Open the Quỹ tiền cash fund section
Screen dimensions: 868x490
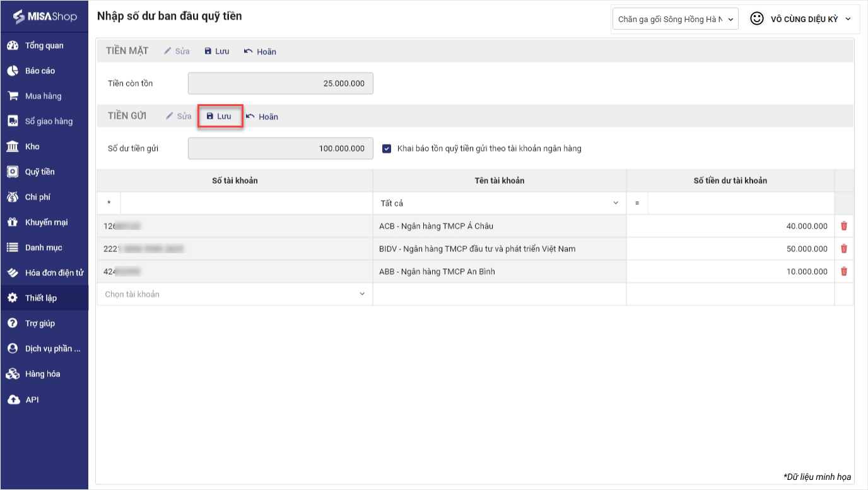(x=40, y=172)
